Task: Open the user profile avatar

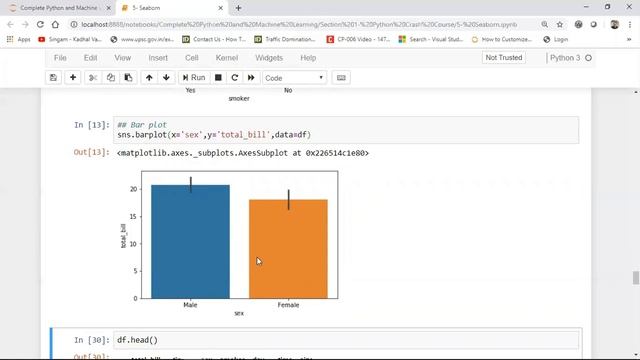Action: coord(615,24)
